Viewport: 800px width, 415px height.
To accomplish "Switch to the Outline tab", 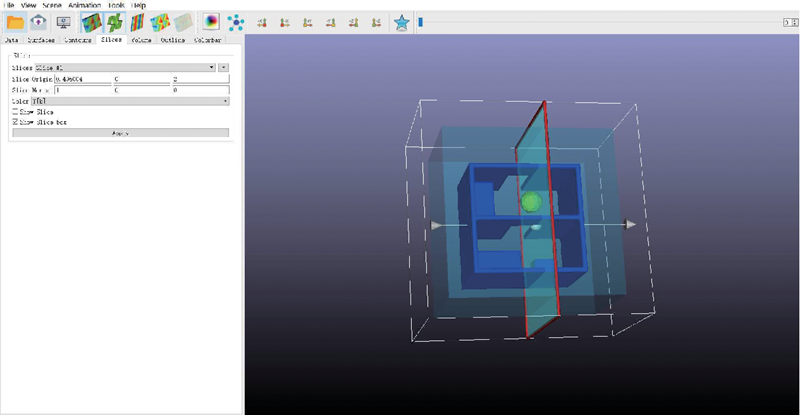I will 173,40.
